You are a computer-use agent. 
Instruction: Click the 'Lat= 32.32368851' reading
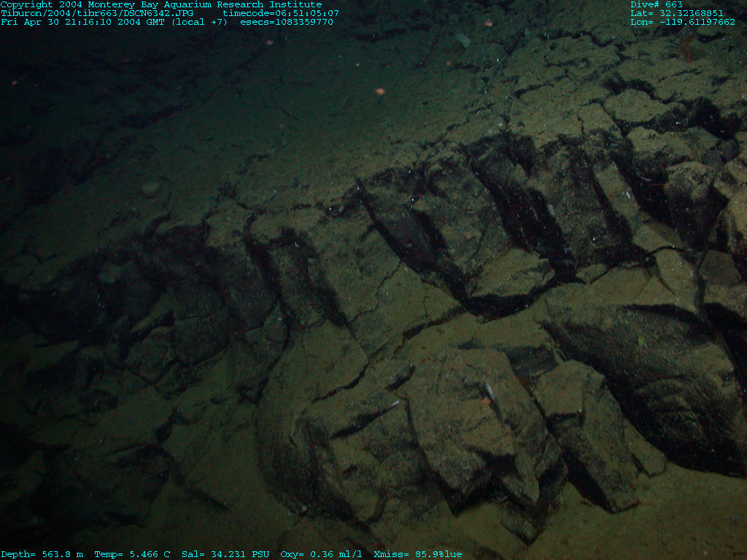[x=677, y=13]
